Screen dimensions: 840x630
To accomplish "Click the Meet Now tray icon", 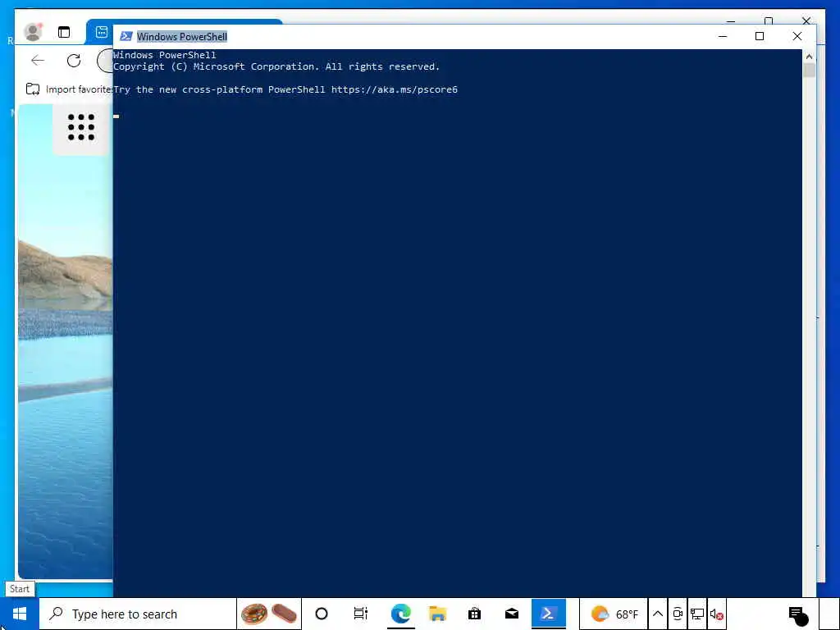I will click(x=677, y=614).
